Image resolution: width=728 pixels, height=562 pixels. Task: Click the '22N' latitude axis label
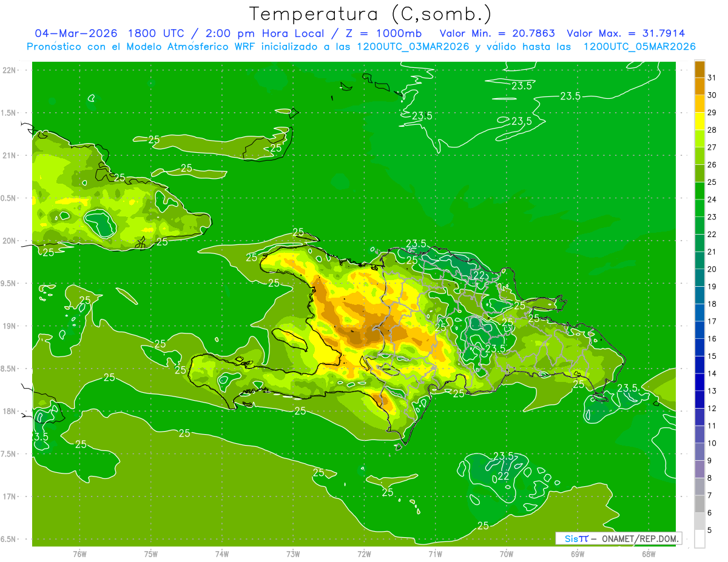9,70
